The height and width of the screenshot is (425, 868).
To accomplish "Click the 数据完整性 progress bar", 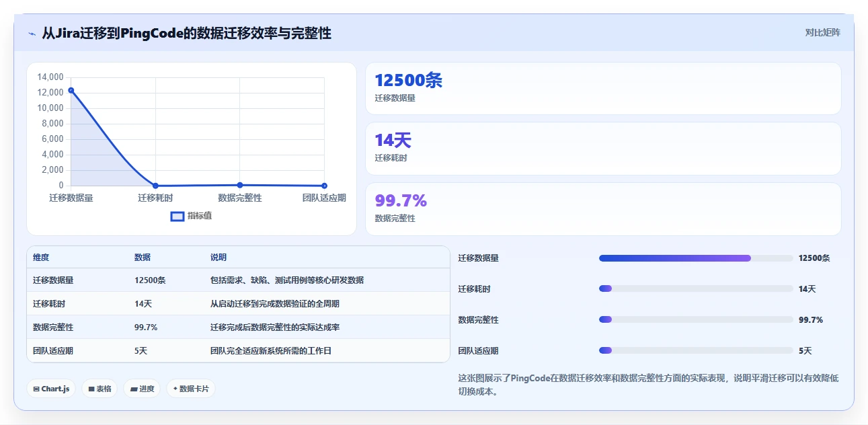I will tap(696, 319).
